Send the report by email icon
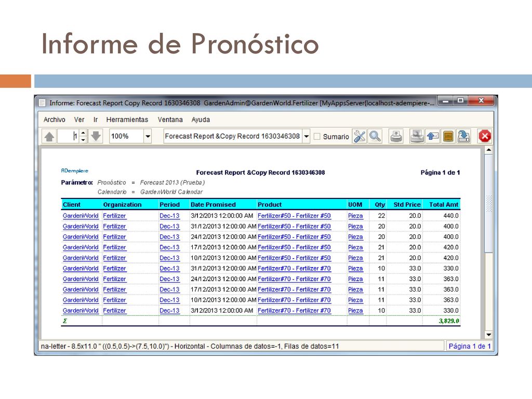The width and height of the screenshot is (532, 399). click(433, 137)
